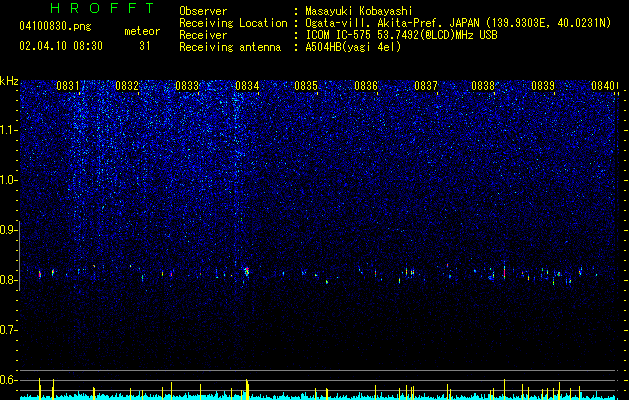Click the kHz axis unit label
629x400 pixels.
[9, 81]
